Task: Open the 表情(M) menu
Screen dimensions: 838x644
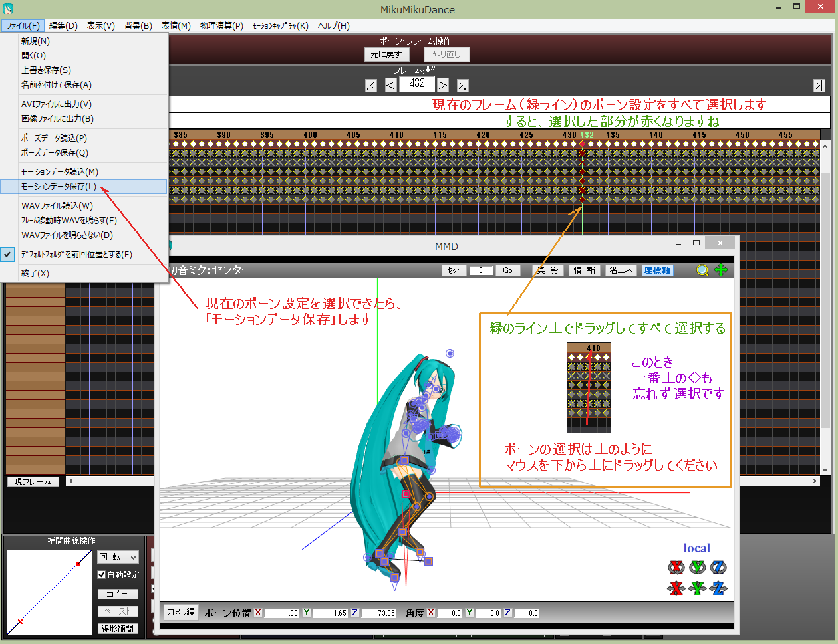Action: (176, 25)
